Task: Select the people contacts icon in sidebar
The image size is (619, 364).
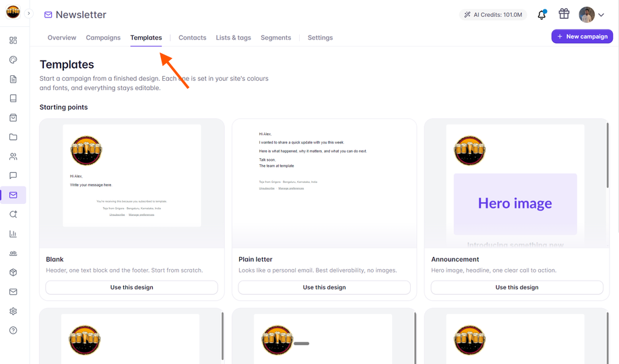Action: click(x=13, y=157)
